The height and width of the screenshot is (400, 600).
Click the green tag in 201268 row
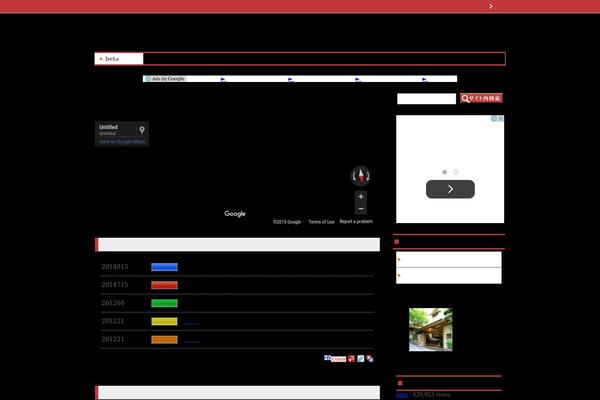coord(164,303)
